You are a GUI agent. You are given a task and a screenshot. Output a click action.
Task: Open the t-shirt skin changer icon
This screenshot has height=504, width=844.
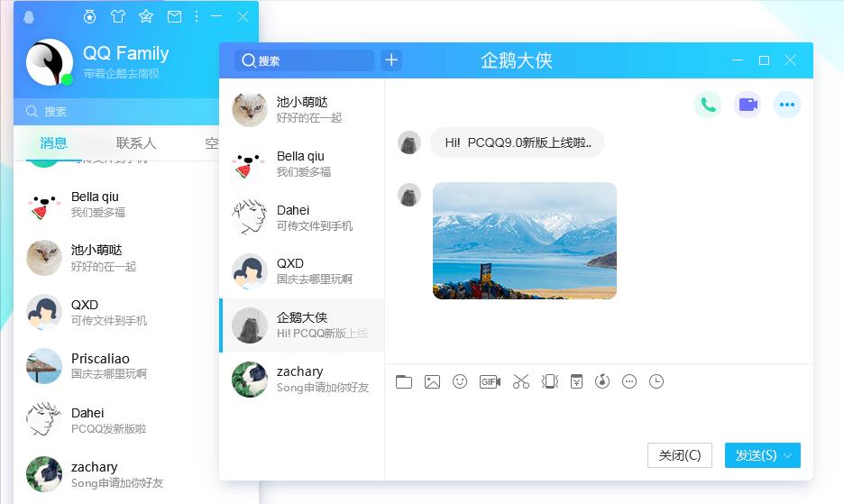117,16
